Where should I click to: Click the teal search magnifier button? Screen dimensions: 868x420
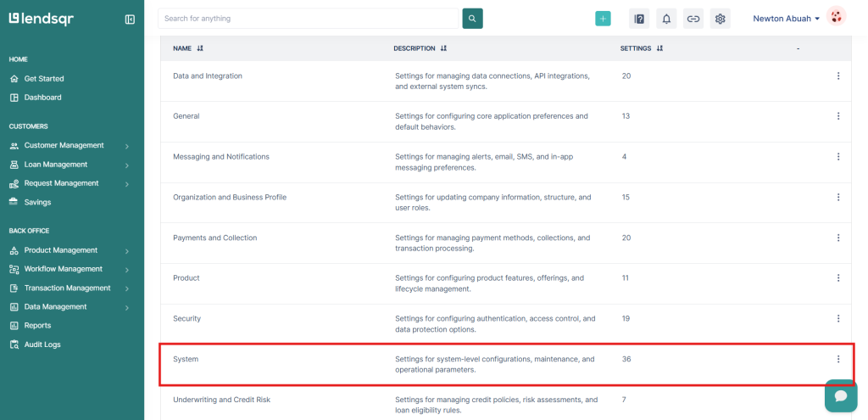[472, 19]
